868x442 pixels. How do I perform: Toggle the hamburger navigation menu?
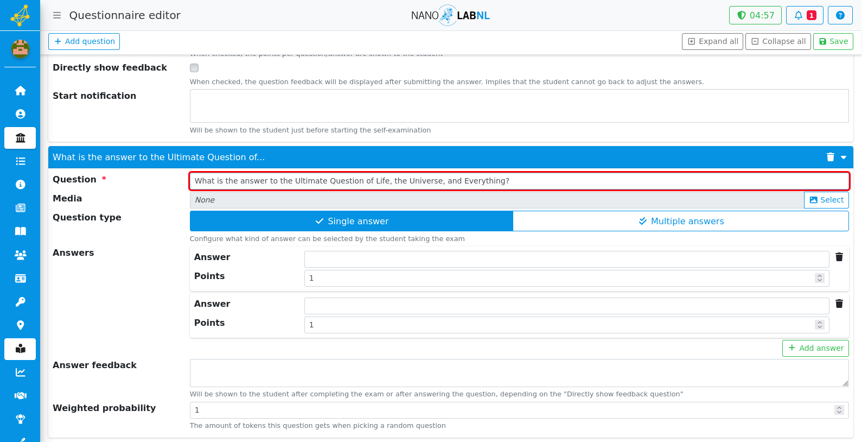point(57,15)
